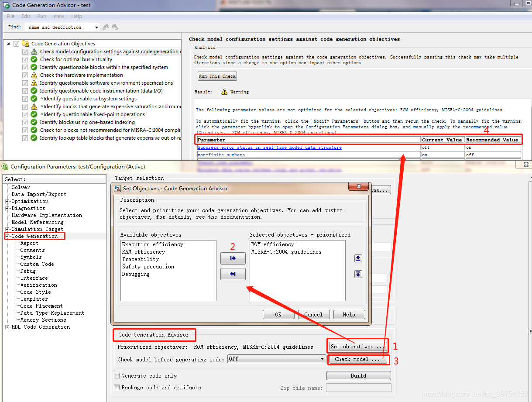The width and height of the screenshot is (532, 402).
Task: Open the Check model before generating code dropdown
Action: pos(322,358)
